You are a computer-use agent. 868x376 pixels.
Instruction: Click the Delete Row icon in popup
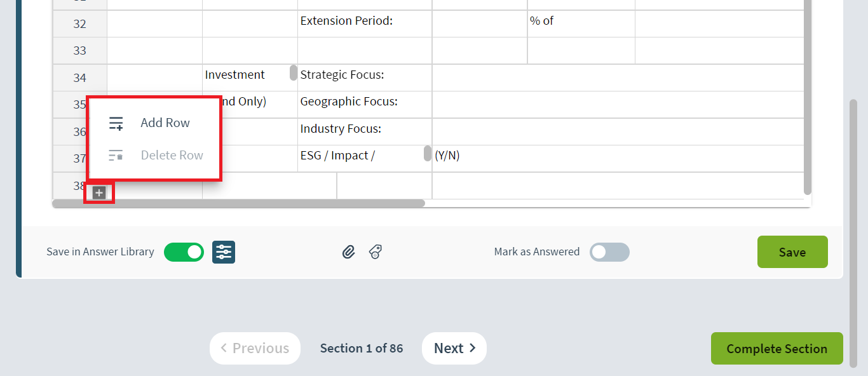[x=116, y=156]
